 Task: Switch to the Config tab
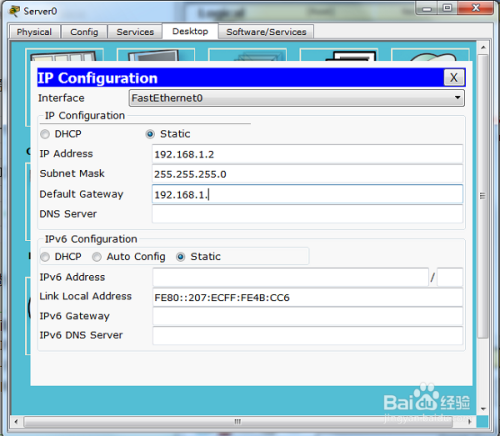coord(84,32)
